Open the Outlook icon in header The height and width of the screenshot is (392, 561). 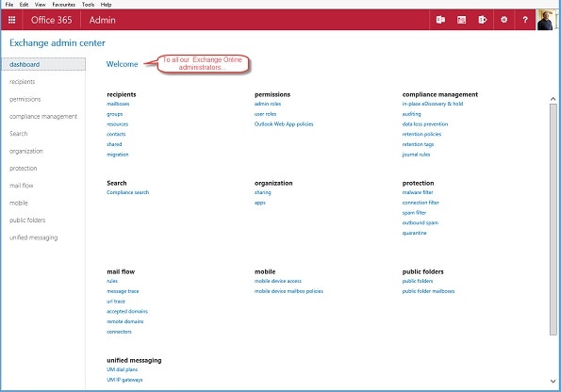pos(440,20)
